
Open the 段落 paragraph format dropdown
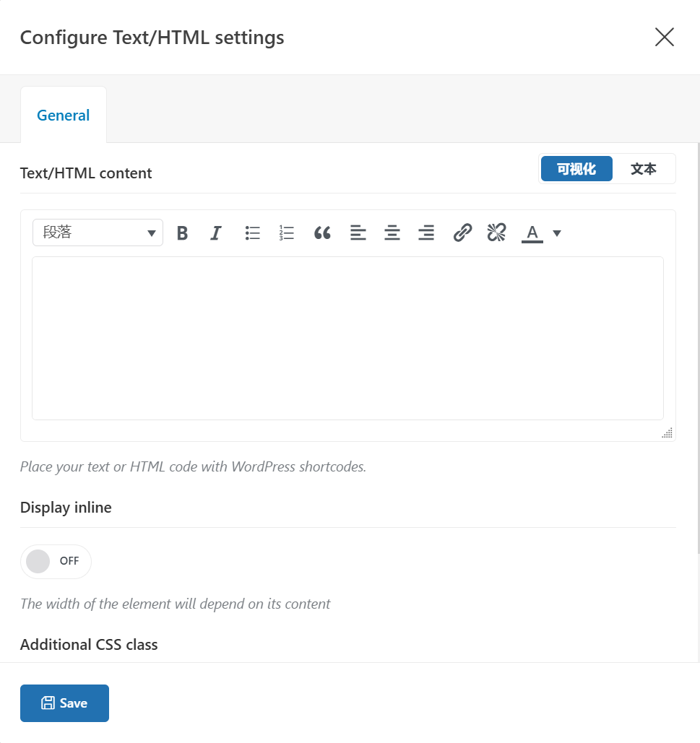[98, 233]
